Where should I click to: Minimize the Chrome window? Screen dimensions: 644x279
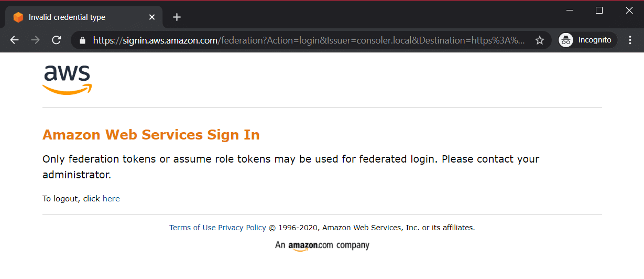(x=570, y=10)
